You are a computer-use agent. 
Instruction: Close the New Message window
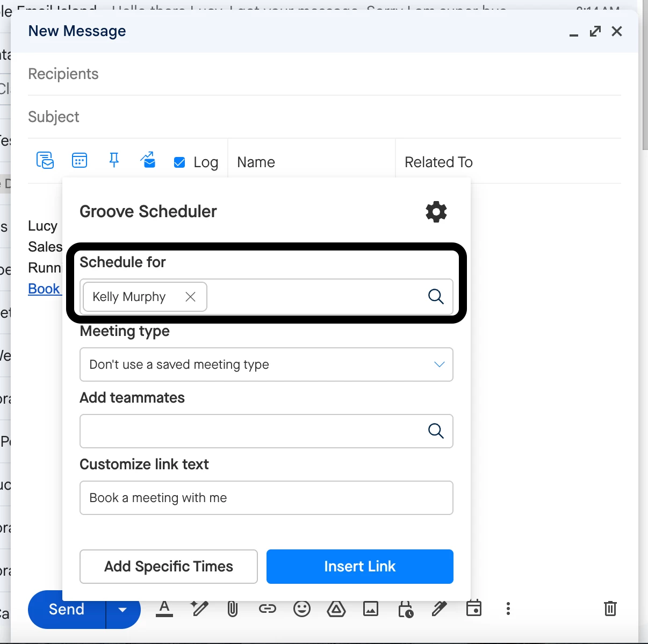tap(617, 31)
